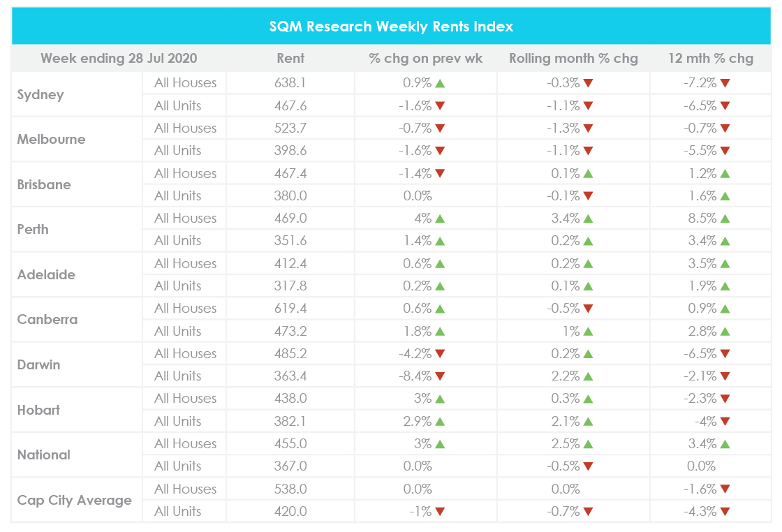The height and width of the screenshot is (532, 782).
Task: Click Sydney All Units rent 467.6
Action: (290, 105)
